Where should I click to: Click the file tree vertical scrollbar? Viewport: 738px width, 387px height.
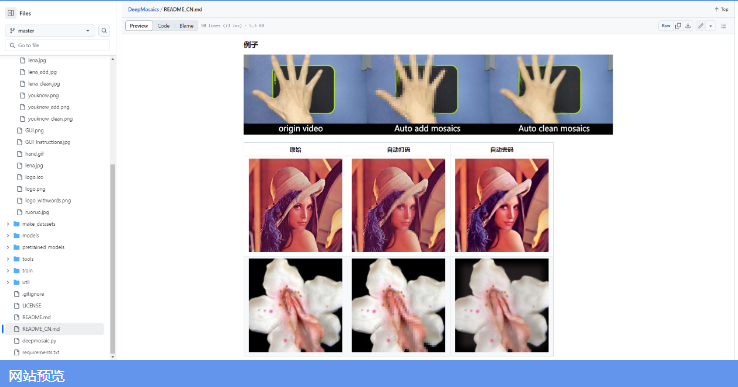[x=112, y=258]
